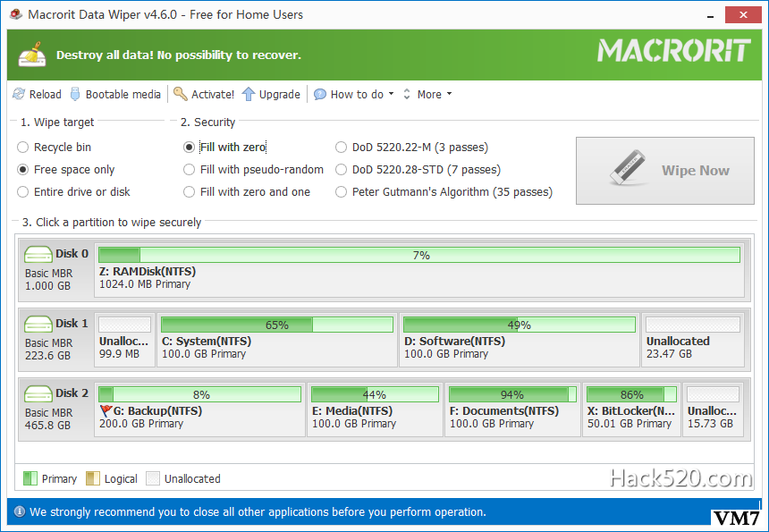
Task: Choose DoD 5220.22-M (3 passes)
Action: 412,148
